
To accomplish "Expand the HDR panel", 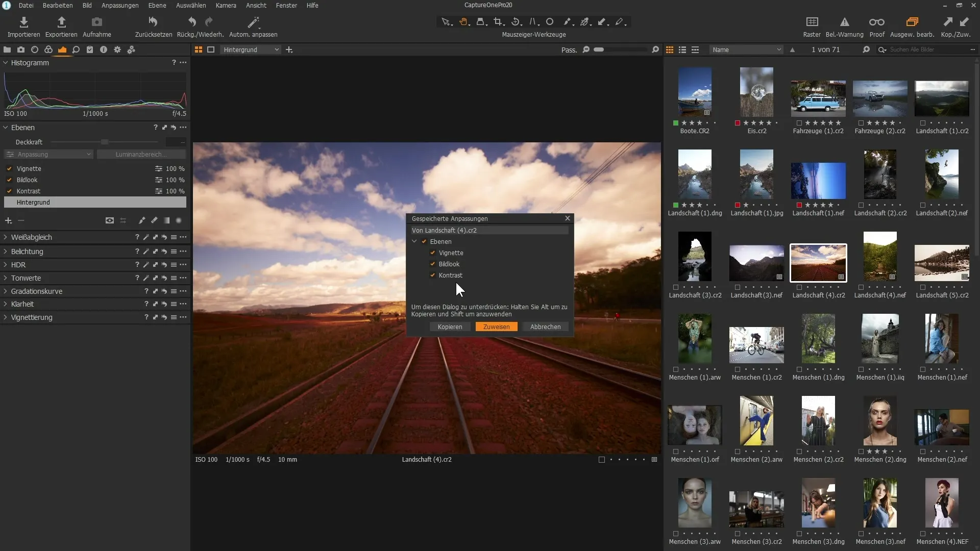I will point(6,265).
